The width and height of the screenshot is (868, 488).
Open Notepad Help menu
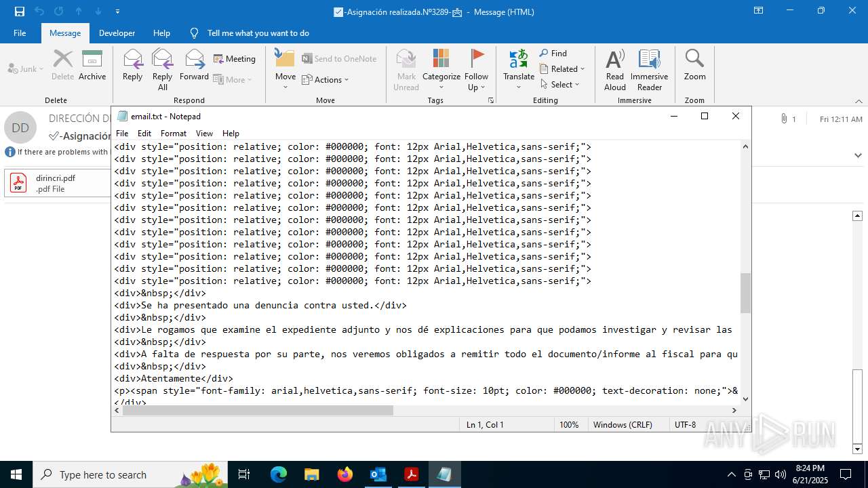click(231, 133)
